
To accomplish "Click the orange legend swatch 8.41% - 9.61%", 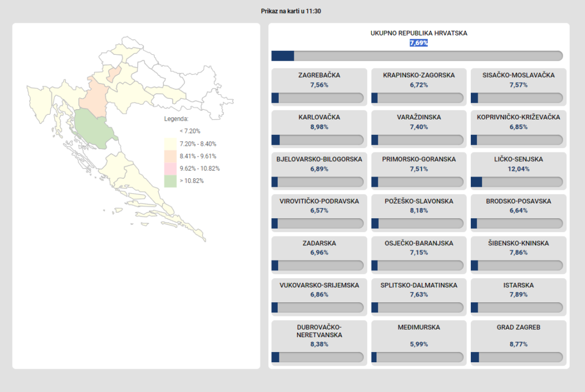I will [x=170, y=156].
